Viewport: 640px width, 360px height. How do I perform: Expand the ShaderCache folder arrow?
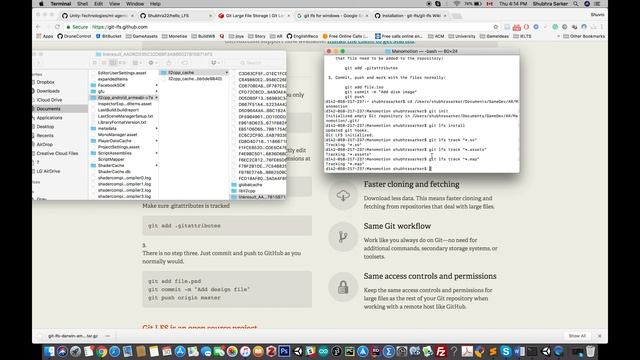[x=156, y=166]
